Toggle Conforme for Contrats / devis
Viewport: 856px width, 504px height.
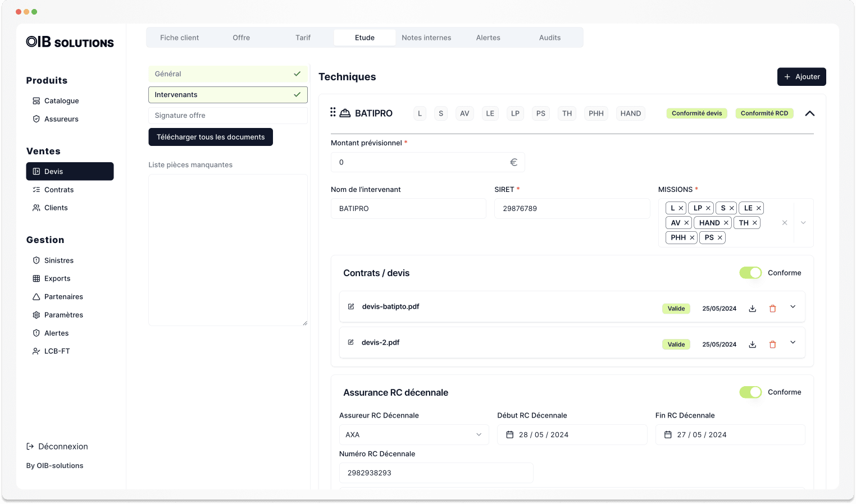(x=750, y=273)
